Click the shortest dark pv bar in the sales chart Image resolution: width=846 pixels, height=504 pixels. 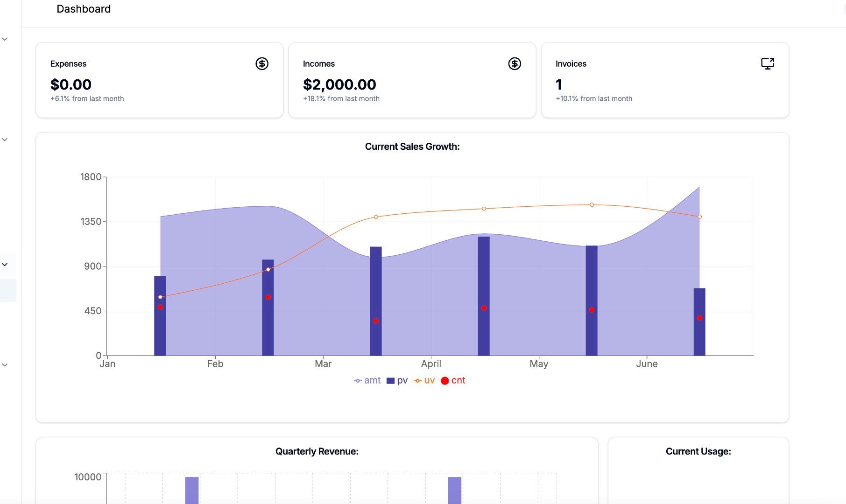[x=699, y=322]
